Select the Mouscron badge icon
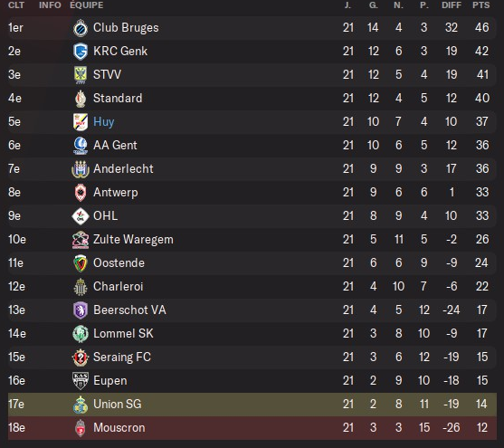The width and height of the screenshot is (504, 448). 80,428
